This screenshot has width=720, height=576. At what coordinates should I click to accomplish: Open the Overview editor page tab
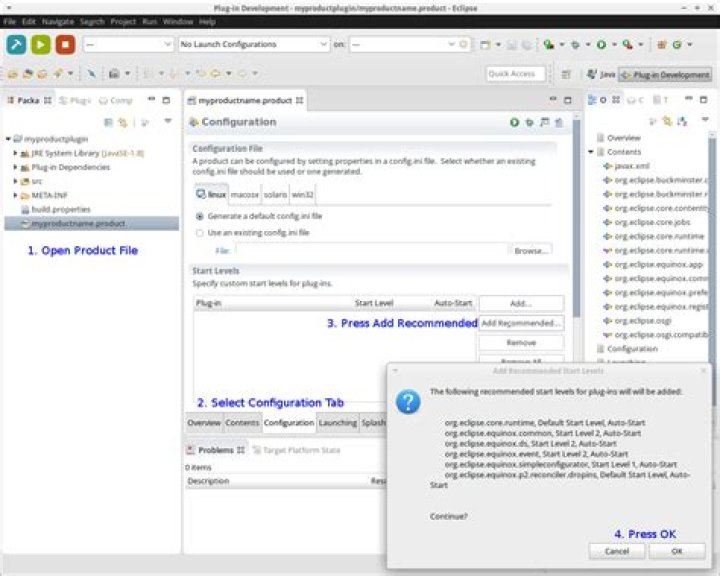coord(204,423)
